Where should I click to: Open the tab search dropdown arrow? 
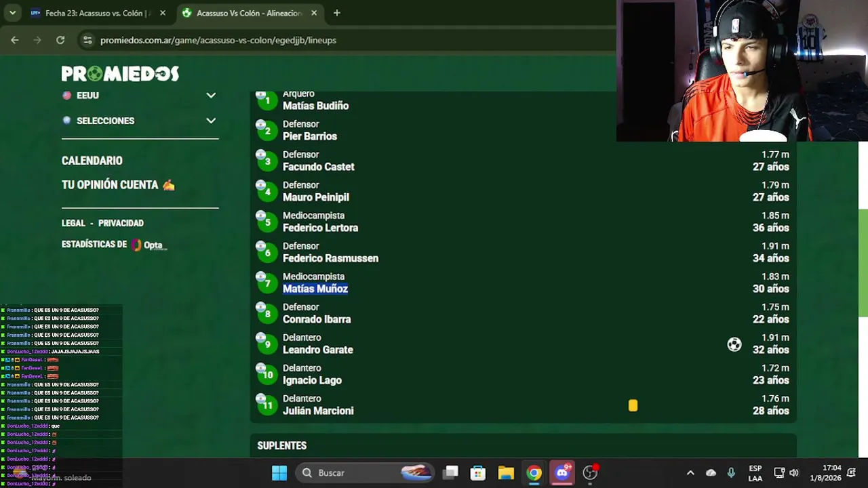[x=13, y=13]
